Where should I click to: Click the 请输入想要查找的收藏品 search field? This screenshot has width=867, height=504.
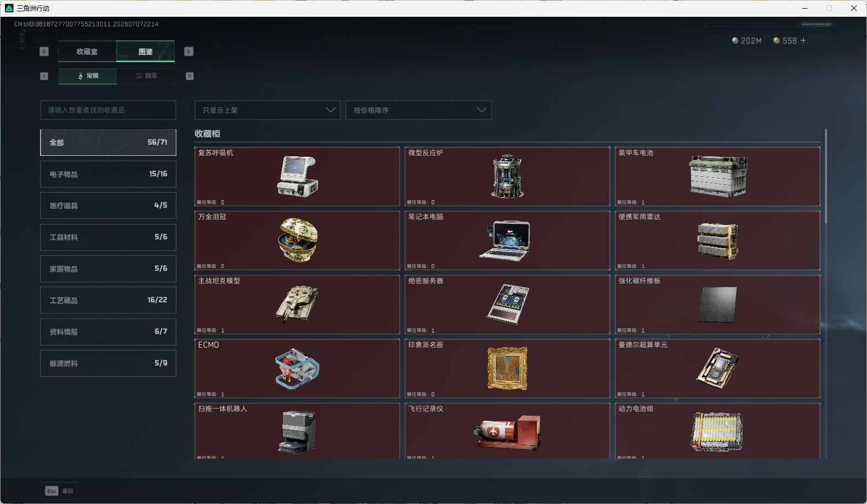point(108,110)
